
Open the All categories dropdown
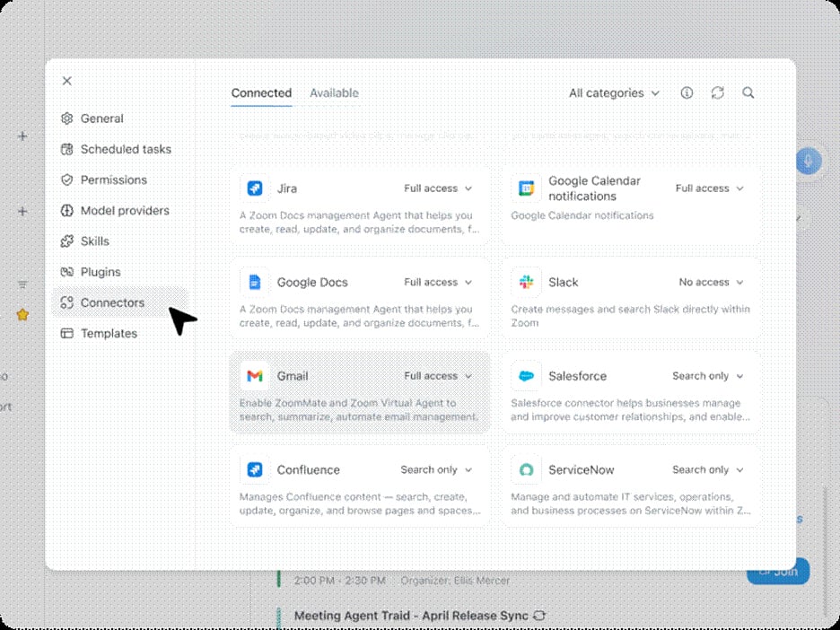tap(614, 93)
